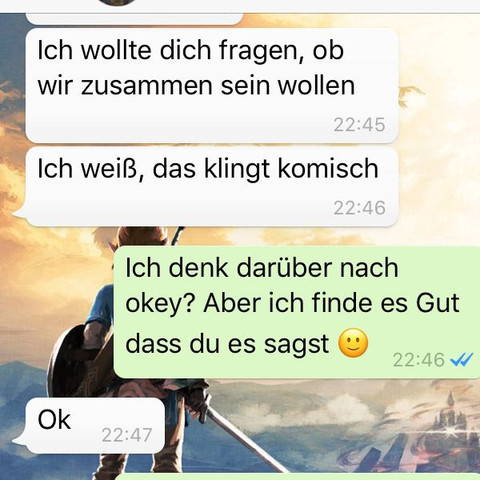The height and width of the screenshot is (480, 480).
Task: Tap the 22:45 timestamp
Action: 359,125
